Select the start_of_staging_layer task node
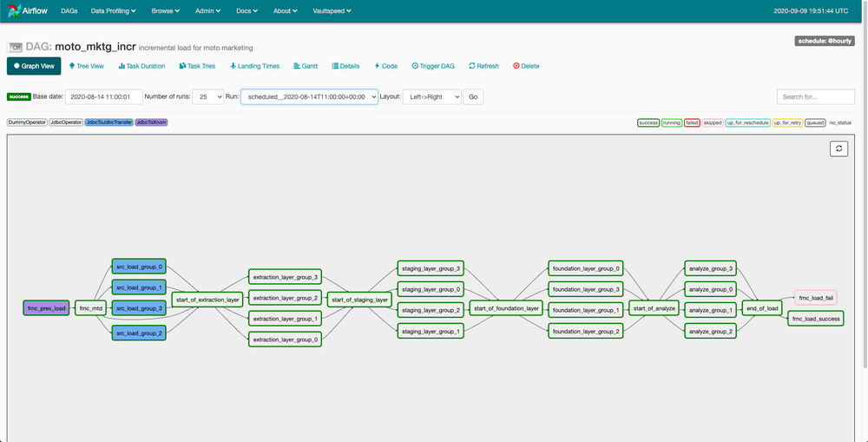This screenshot has height=442, width=868. (x=360, y=300)
